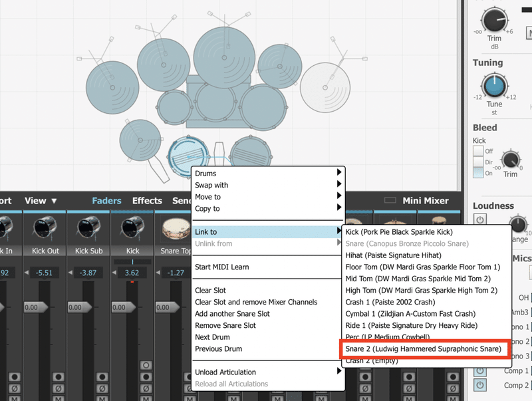The width and height of the screenshot is (532, 401).
Task: Open the View dropdown menu
Action: tap(41, 201)
